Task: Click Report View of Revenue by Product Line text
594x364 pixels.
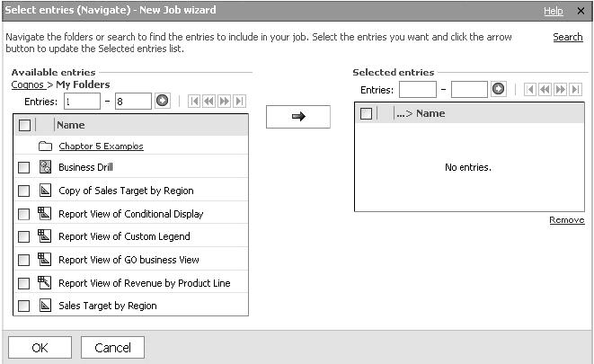Action: point(145,283)
